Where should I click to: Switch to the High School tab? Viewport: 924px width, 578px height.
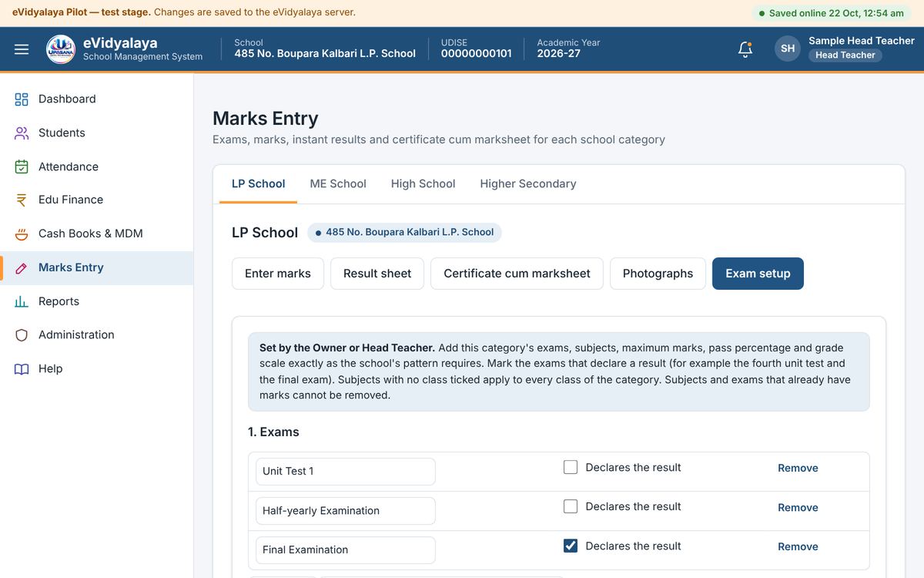(423, 184)
